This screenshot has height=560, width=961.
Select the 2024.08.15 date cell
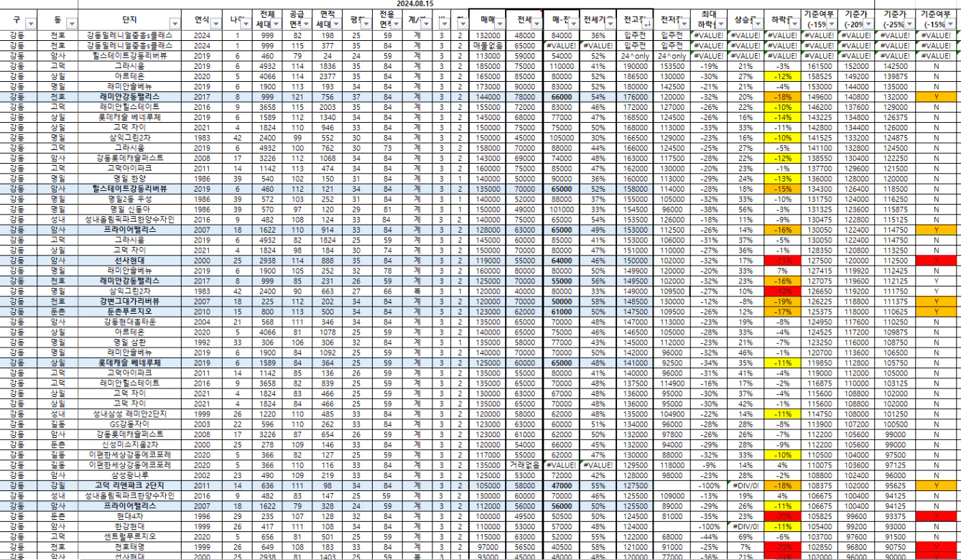pyautogui.click(x=414, y=4)
